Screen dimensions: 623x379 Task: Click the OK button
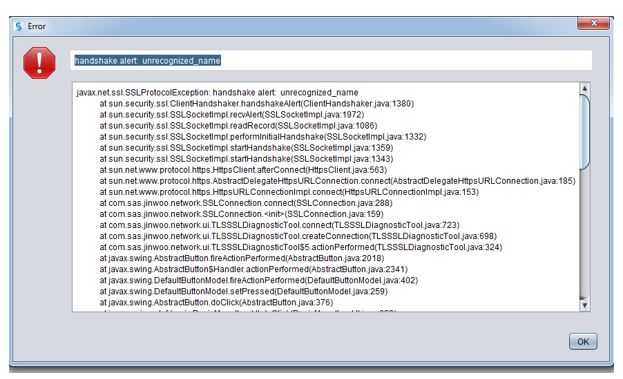click(583, 341)
